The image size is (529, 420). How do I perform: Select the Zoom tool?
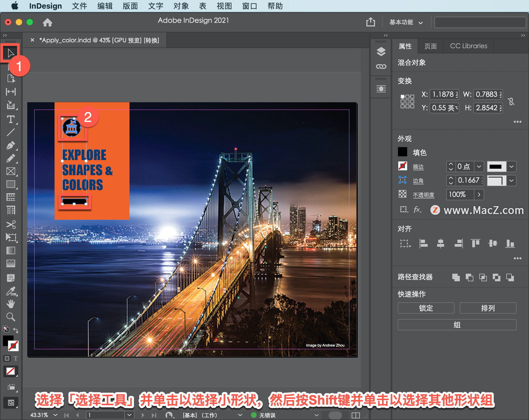tap(10, 317)
